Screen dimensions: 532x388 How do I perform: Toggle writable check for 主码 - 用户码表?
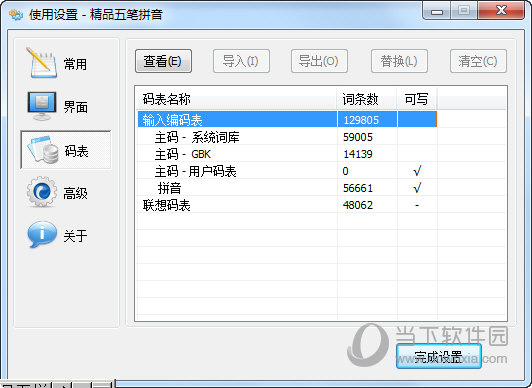(x=417, y=171)
